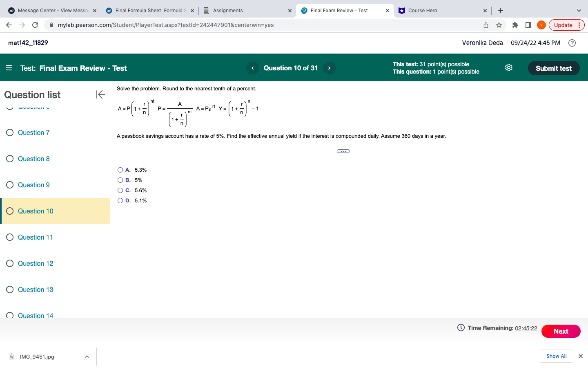Jump to Question 11 in the list
The width and height of the screenshot is (588, 368).
(x=36, y=237)
